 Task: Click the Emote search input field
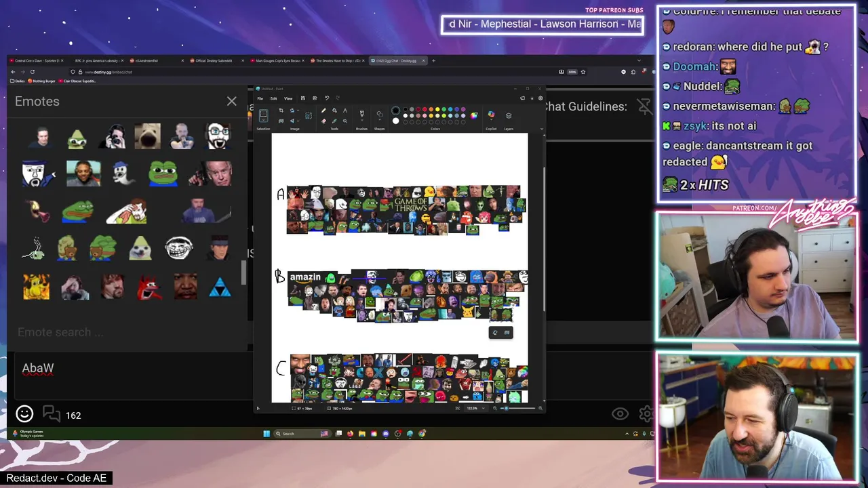pos(127,332)
